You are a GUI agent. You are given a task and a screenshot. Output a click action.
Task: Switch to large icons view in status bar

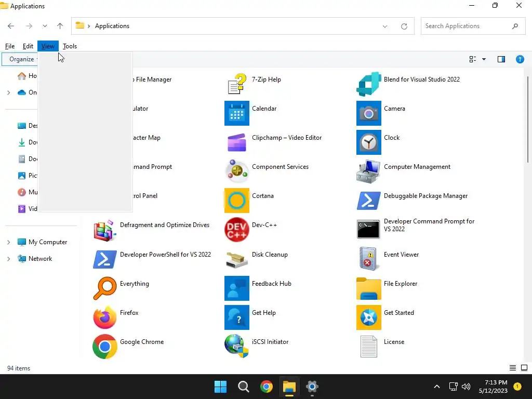(524, 368)
